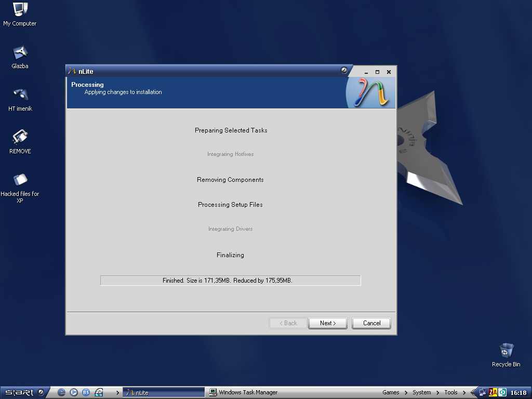The height and width of the screenshot is (399, 532).
Task: Launch Internet Explorer from quick launch
Action: click(x=61, y=392)
